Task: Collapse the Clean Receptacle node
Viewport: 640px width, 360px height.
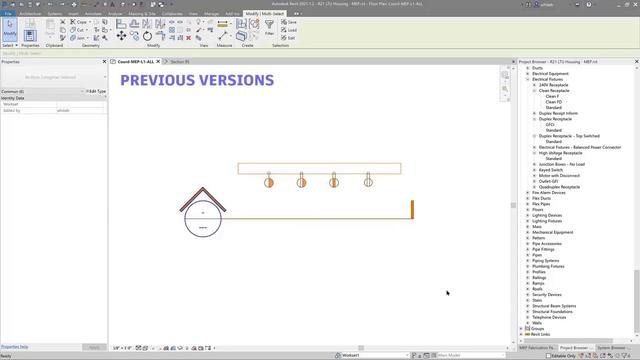Action: click(x=534, y=91)
